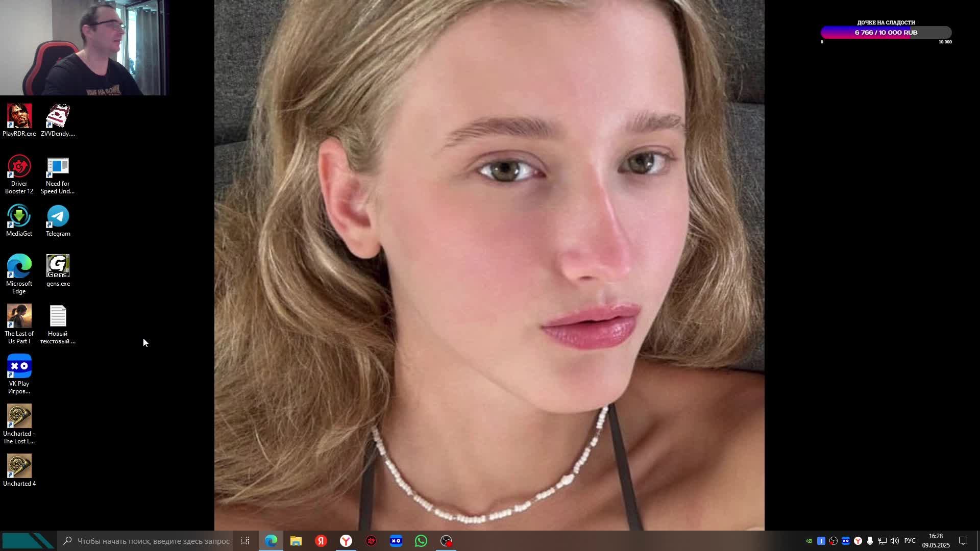This screenshot has width=980, height=551.
Task: Select the gens.exe emulator icon
Action: (x=58, y=270)
